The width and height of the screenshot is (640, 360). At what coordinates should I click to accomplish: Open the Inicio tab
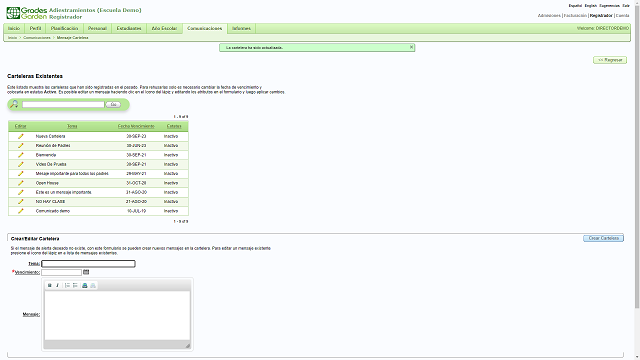click(14, 29)
